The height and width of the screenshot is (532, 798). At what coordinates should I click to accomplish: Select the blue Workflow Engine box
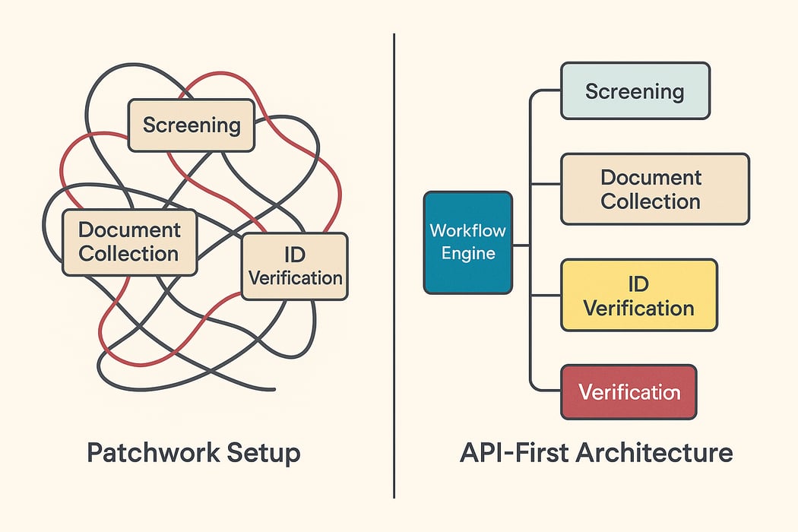click(x=468, y=242)
